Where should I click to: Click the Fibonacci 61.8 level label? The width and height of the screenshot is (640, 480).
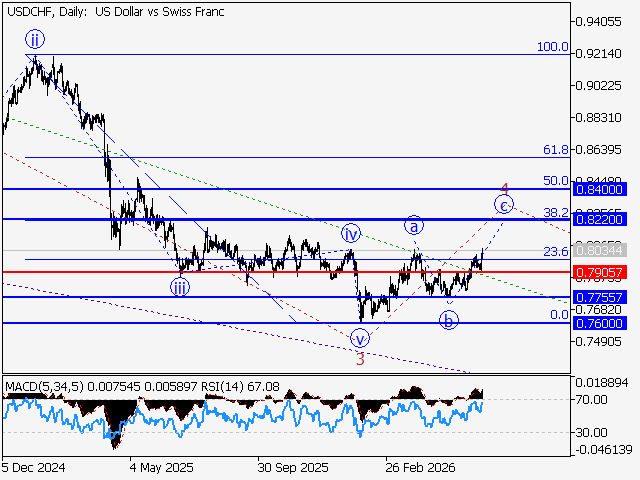556,150
